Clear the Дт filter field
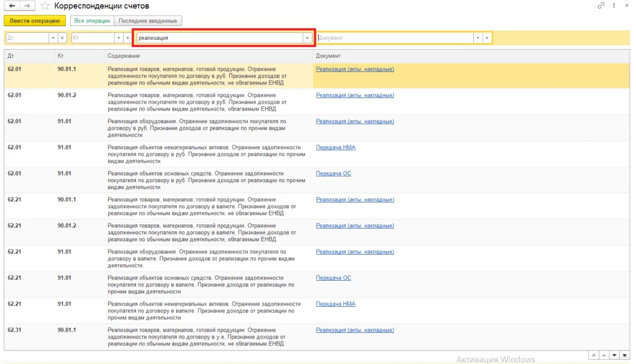636x364 pixels. tap(62, 38)
